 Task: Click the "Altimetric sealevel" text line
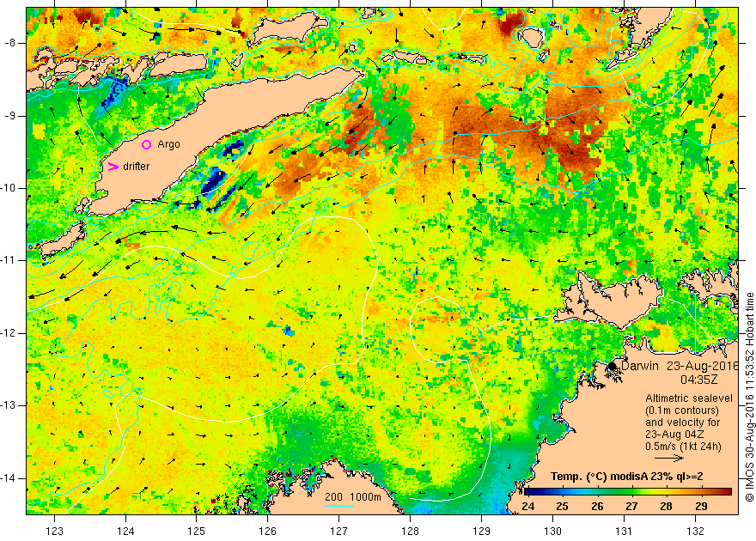pyautogui.click(x=689, y=398)
